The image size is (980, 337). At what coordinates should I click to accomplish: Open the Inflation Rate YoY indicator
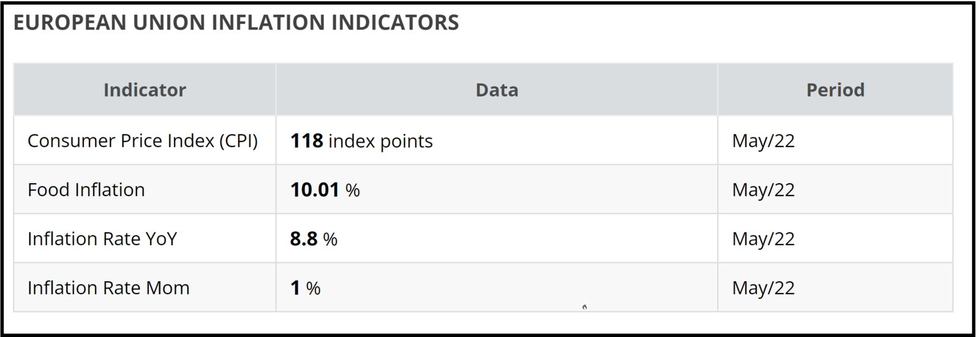pos(102,239)
